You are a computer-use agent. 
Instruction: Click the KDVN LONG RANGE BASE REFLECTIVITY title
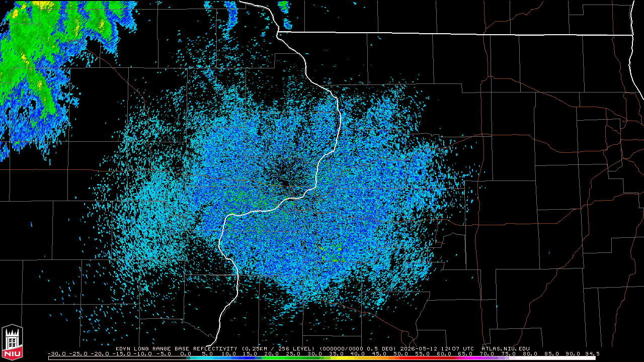[177, 348]
